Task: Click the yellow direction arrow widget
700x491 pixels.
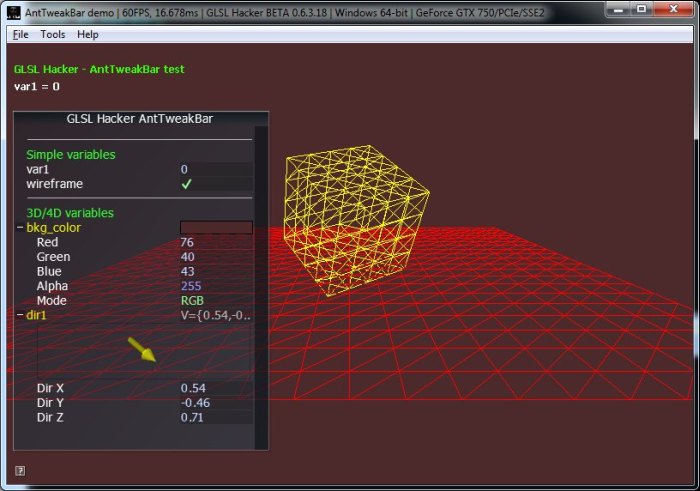Action: click(142, 349)
